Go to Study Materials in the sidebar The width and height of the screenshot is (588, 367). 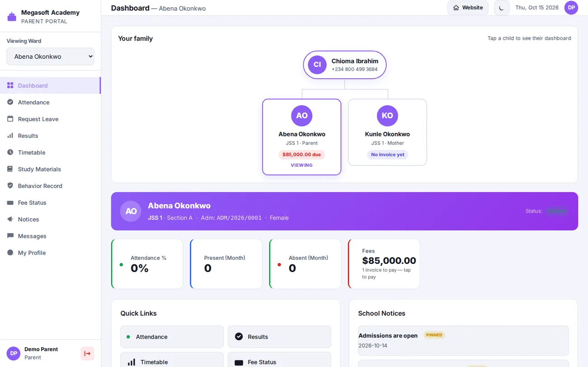(50, 169)
